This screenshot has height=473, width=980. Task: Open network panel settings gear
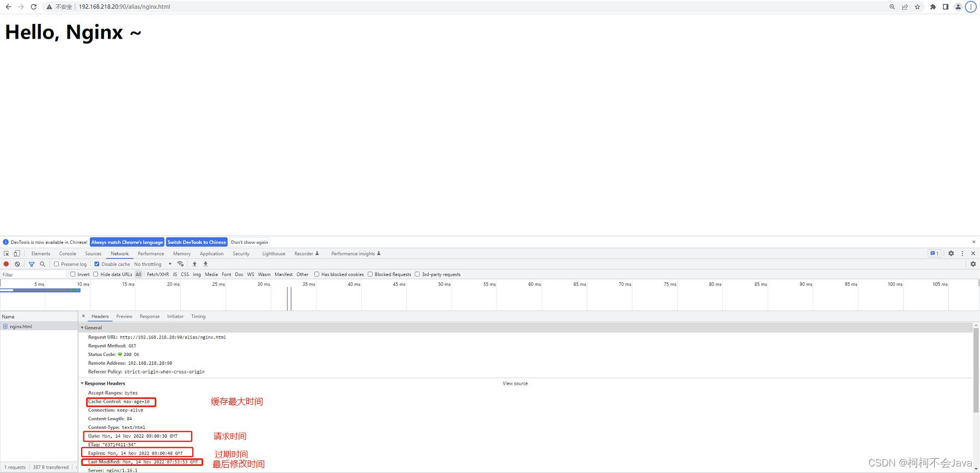tap(973, 264)
